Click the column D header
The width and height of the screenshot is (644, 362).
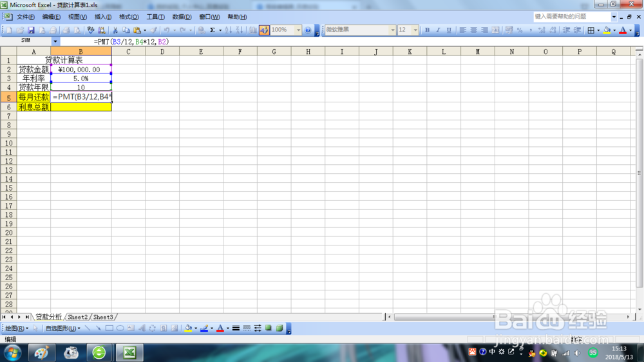click(x=162, y=52)
